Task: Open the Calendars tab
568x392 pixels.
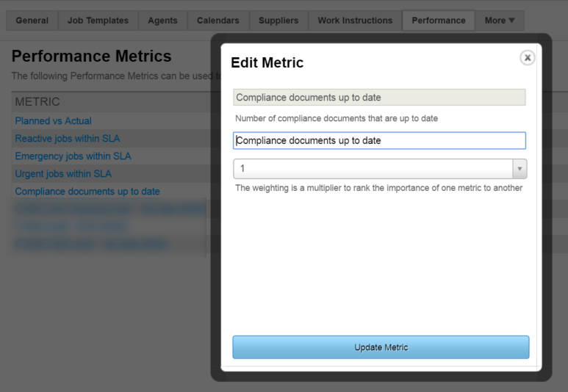Action: click(x=218, y=21)
